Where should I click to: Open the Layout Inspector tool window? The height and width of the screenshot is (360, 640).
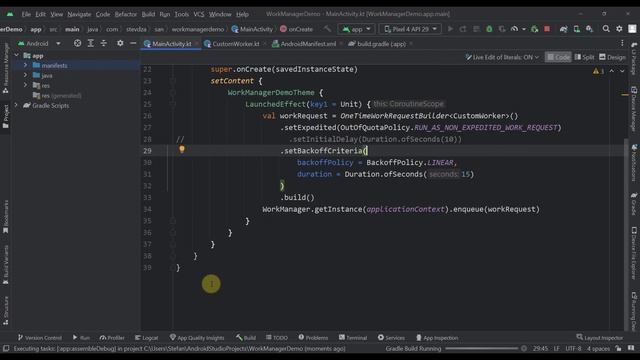(600, 338)
